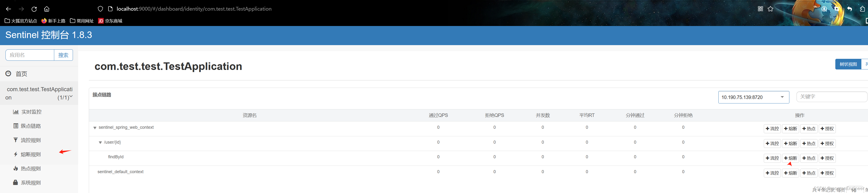Image resolution: width=868 pixels, height=193 pixels.
Task: Add 流控 rule for /user/{id}
Action: click(x=772, y=144)
